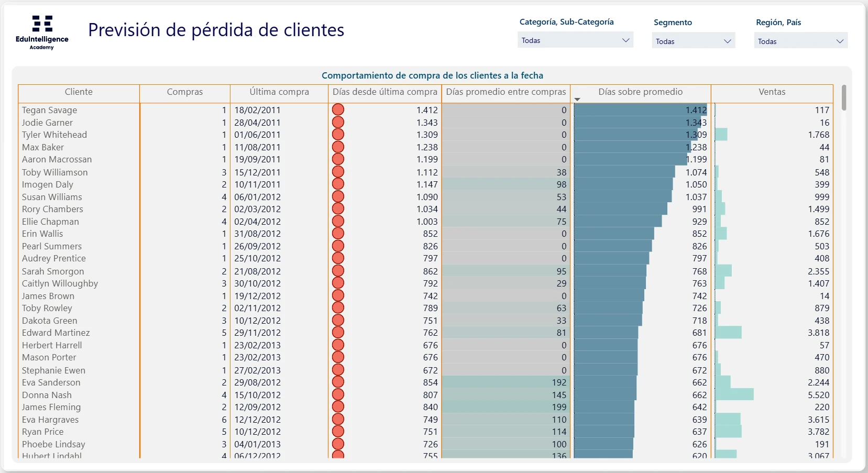The height and width of the screenshot is (473, 868).
Task: Click red status circle for Tegan Savage
Action: pos(338,110)
